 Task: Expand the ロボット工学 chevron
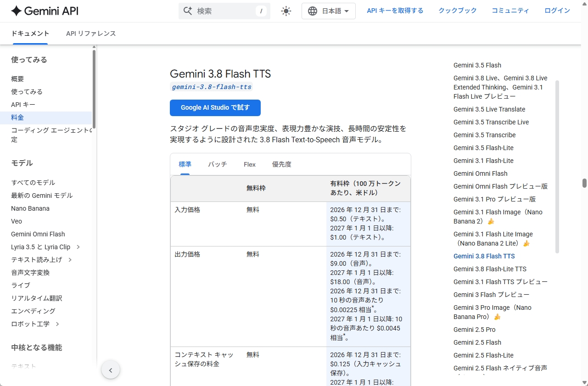coord(57,324)
